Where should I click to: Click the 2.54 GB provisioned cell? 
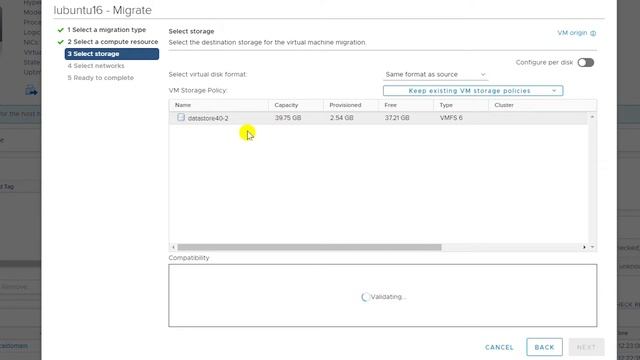(x=342, y=118)
